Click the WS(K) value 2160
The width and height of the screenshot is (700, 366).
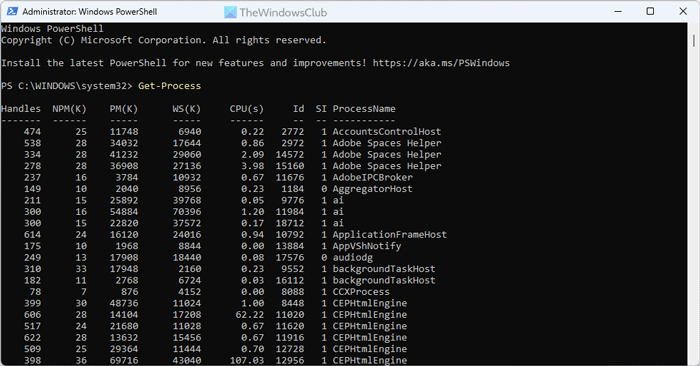click(190, 269)
